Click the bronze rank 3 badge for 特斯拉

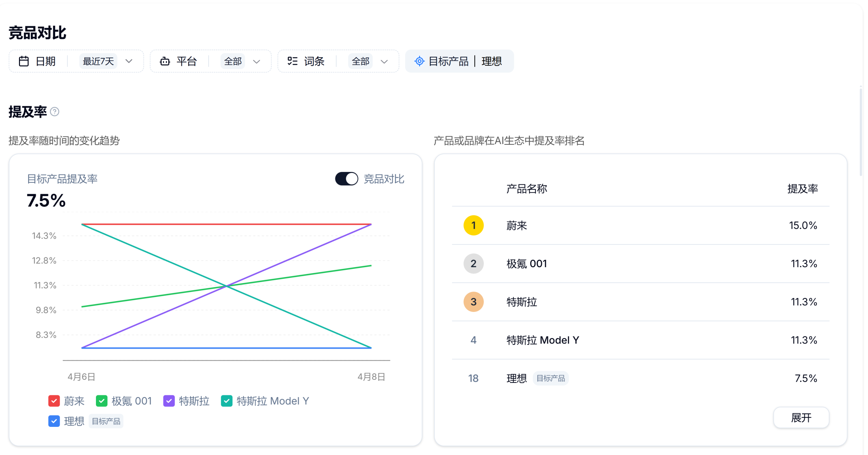(473, 302)
